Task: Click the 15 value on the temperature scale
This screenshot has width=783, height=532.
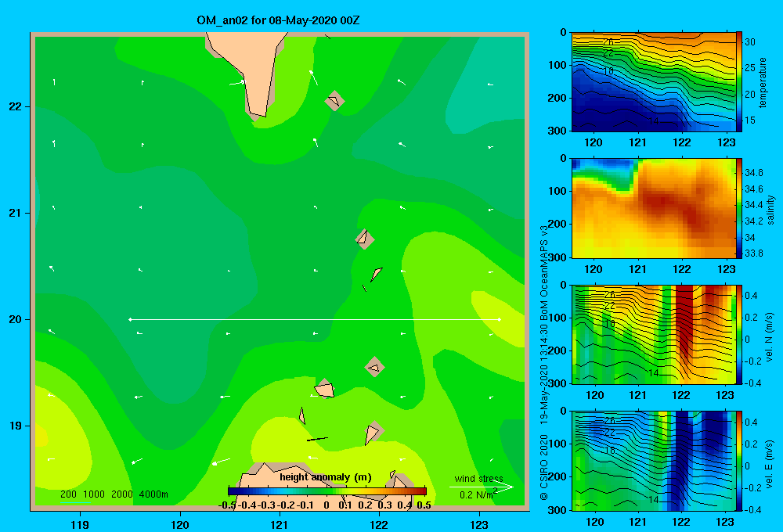Action: [x=750, y=120]
